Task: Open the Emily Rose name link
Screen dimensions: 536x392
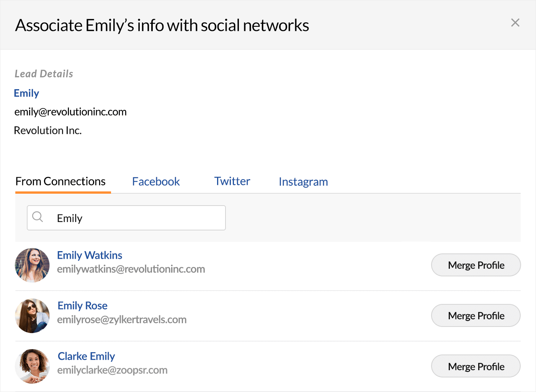Action: 83,305
